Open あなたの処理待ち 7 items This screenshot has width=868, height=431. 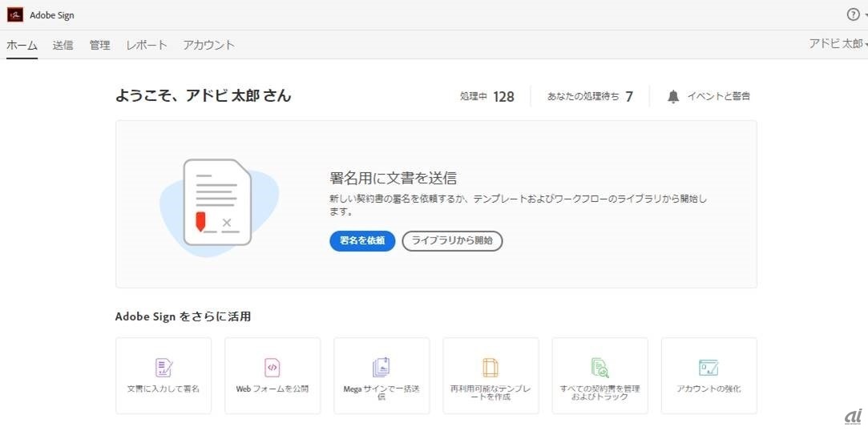(x=590, y=97)
